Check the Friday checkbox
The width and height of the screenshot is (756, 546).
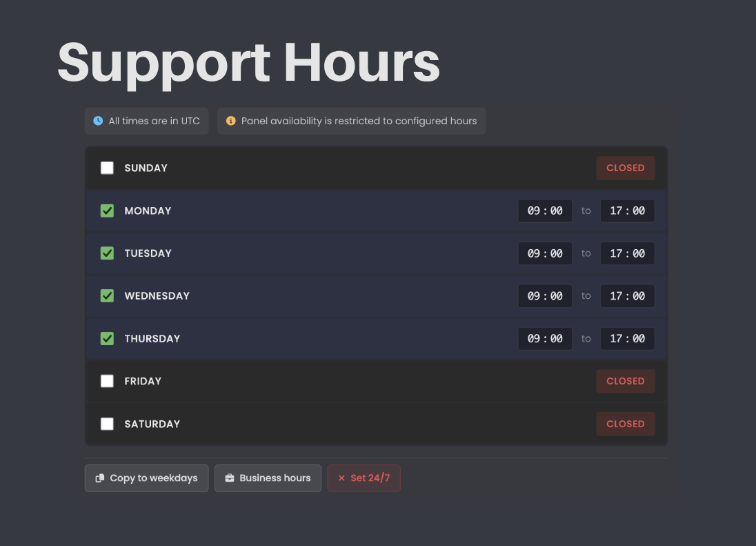107,381
